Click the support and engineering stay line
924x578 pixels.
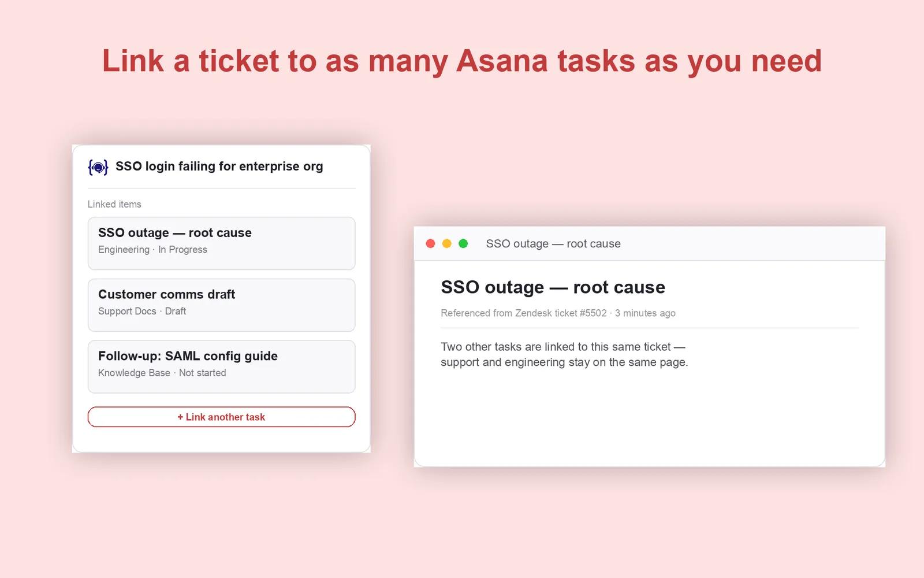pyautogui.click(x=564, y=362)
